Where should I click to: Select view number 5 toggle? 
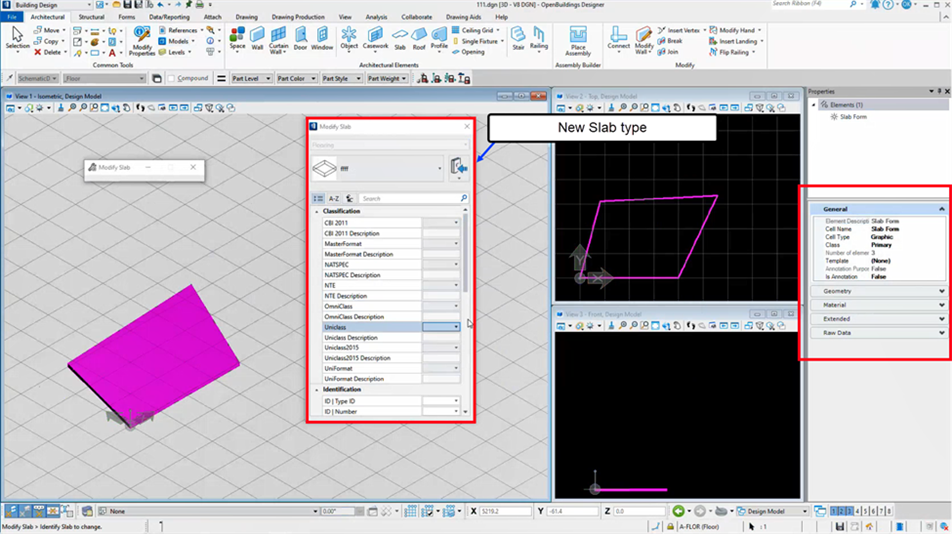(x=865, y=511)
